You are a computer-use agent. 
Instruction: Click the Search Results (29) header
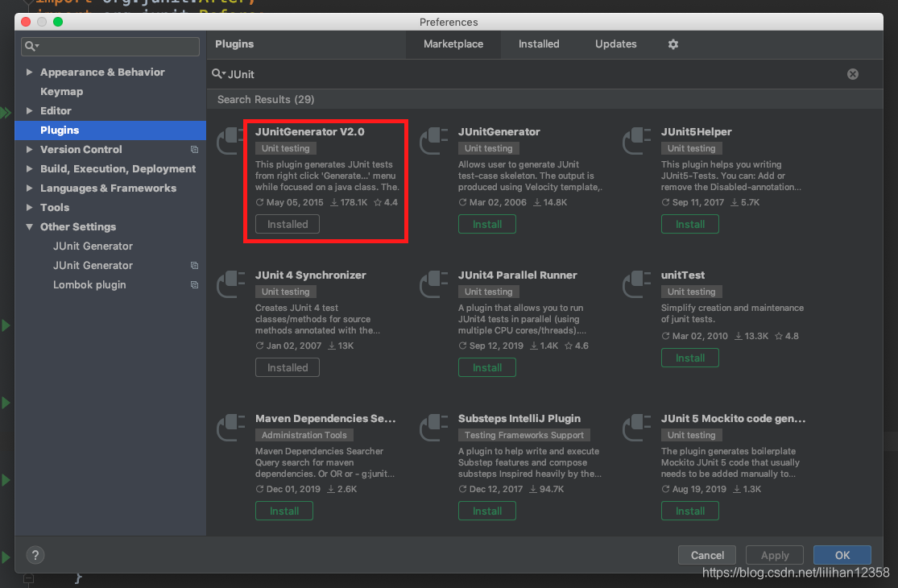tap(266, 100)
